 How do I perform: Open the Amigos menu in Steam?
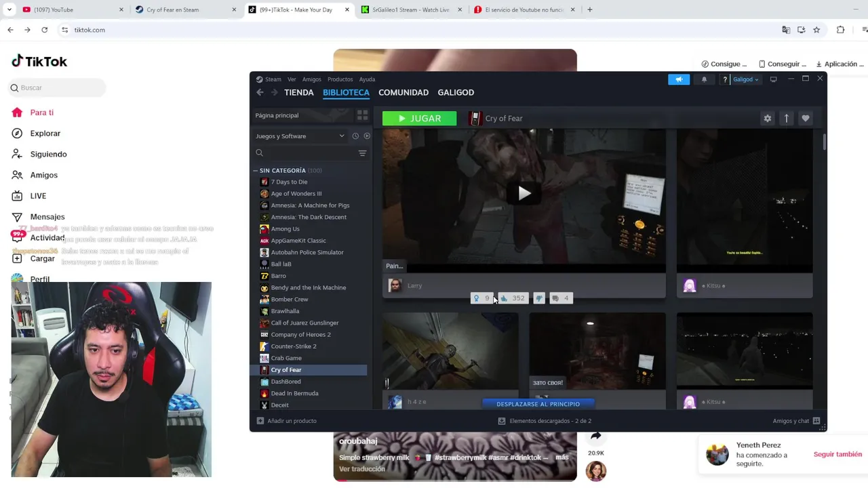tap(311, 79)
